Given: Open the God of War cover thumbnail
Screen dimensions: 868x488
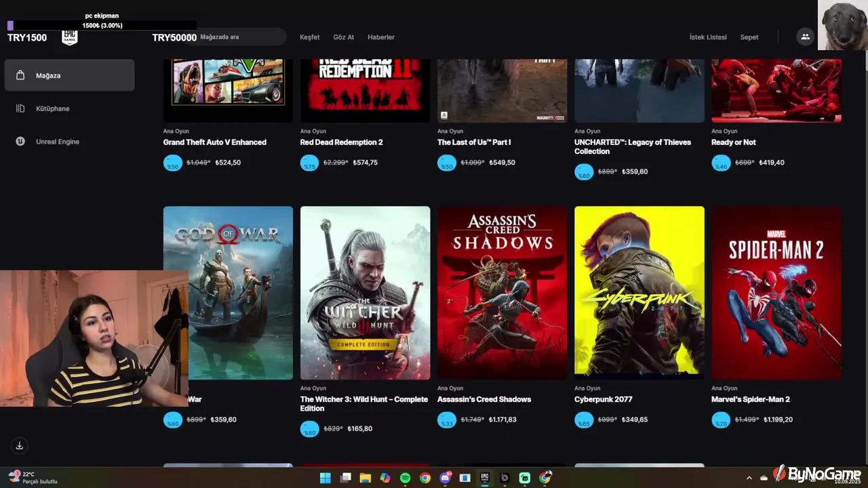Looking at the screenshot, I should 228,293.
